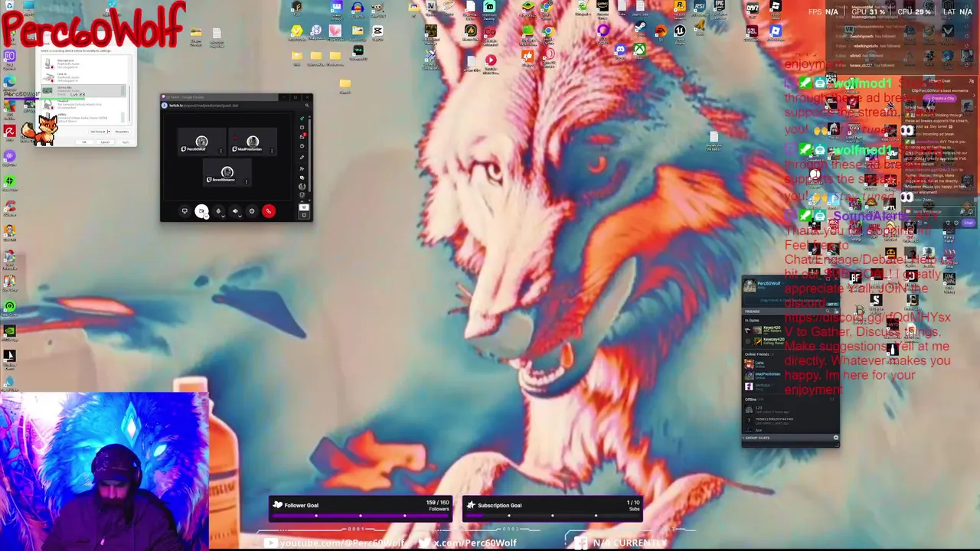
Task: Open Perc60Wolf participant three-dot menu
Action: pos(221,151)
